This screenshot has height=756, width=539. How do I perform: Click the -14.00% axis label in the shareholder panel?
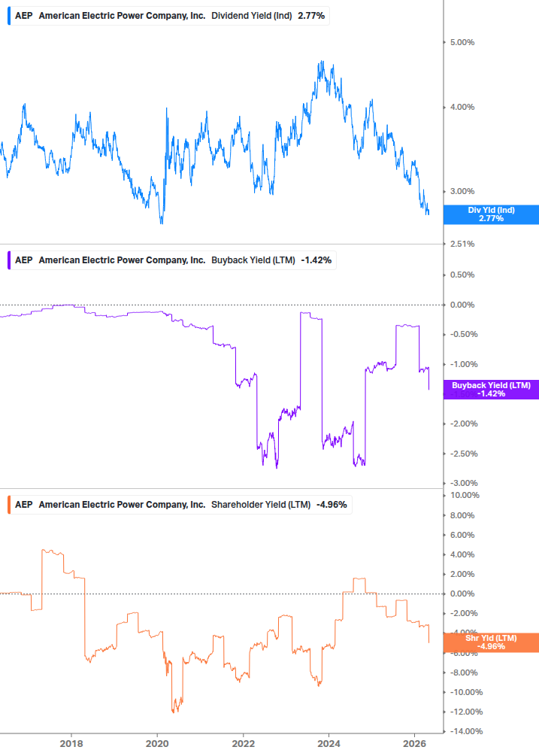(x=466, y=731)
